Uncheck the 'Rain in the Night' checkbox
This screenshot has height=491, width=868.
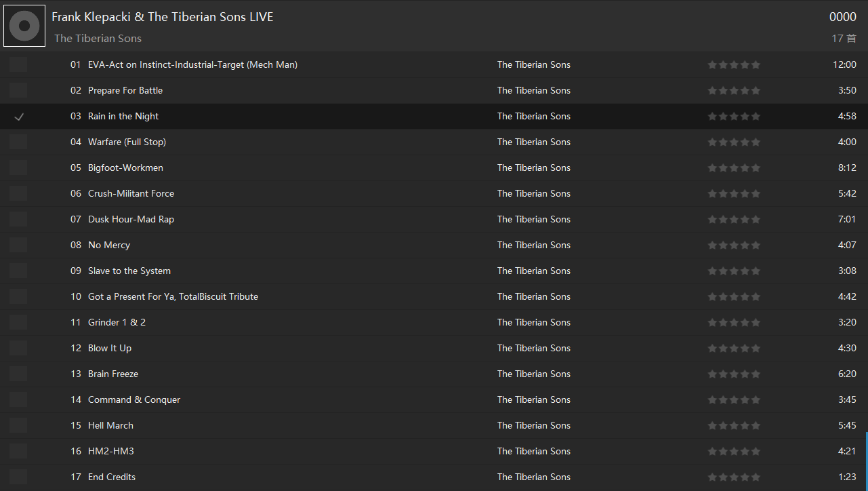coord(19,117)
